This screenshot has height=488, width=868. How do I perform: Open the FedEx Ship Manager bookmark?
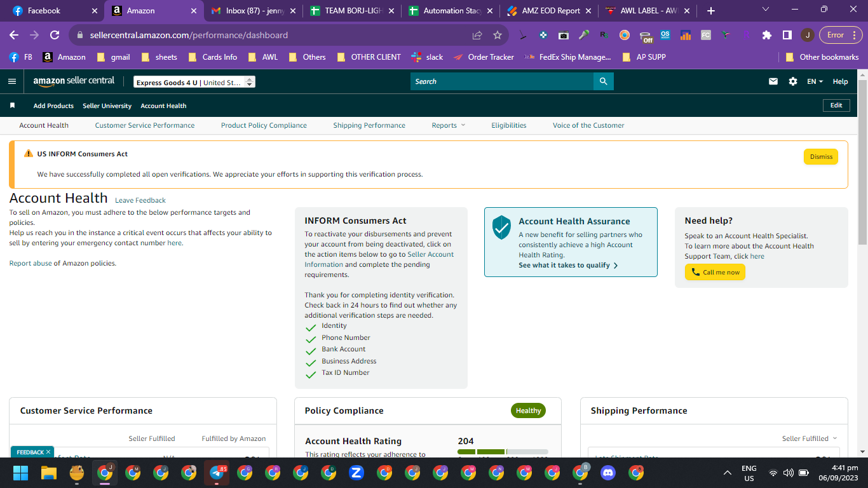click(567, 57)
